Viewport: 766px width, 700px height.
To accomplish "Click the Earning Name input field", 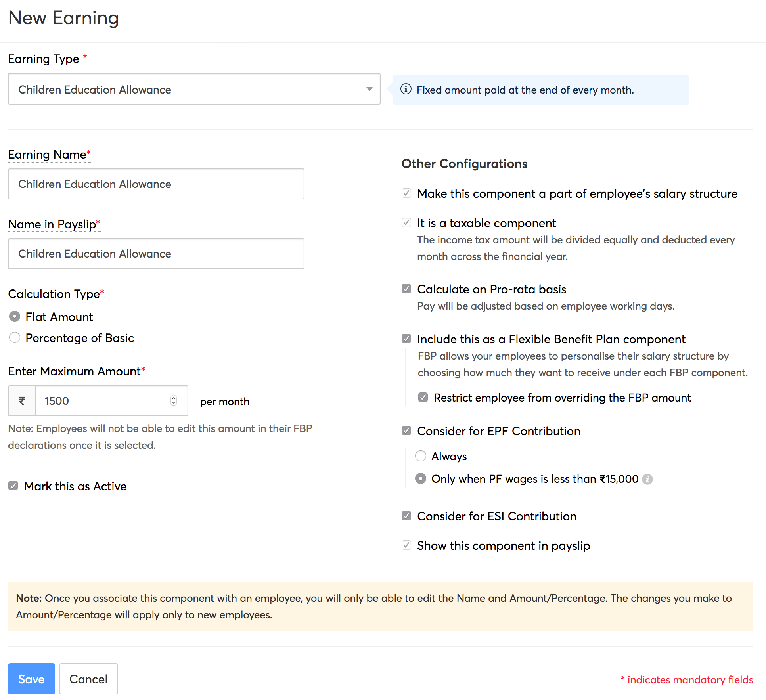I will tap(156, 184).
